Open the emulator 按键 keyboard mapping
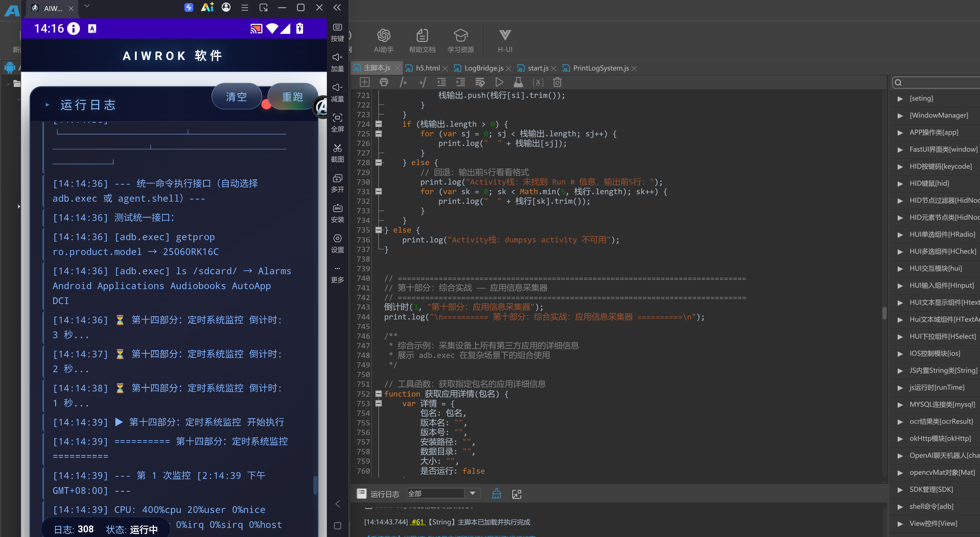The width and height of the screenshot is (980, 537). click(x=337, y=33)
